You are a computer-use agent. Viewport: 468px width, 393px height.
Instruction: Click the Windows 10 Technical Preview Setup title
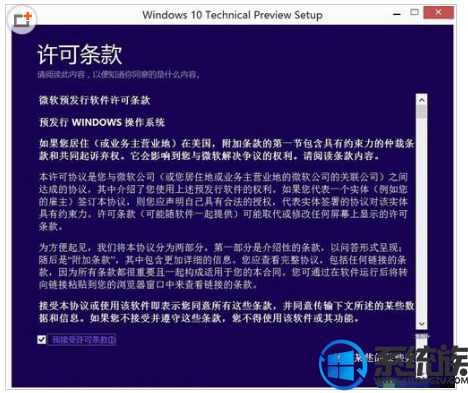tap(232, 15)
